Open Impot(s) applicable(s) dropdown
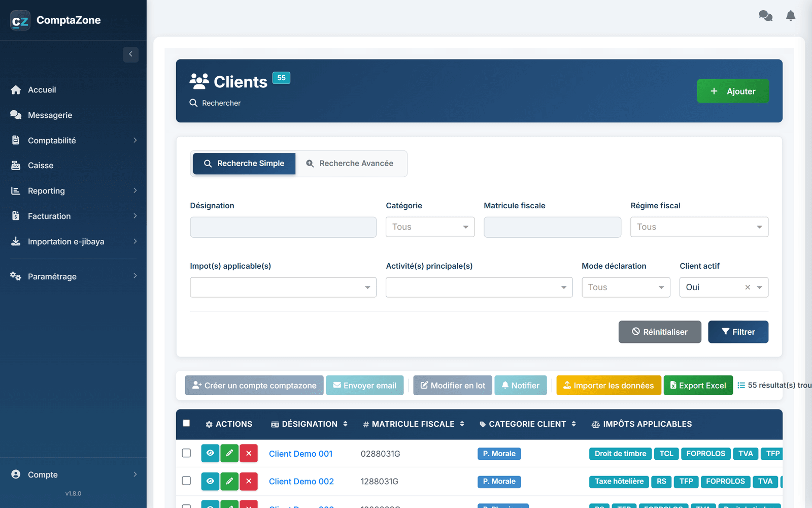Image resolution: width=812 pixels, height=508 pixels. (283, 288)
